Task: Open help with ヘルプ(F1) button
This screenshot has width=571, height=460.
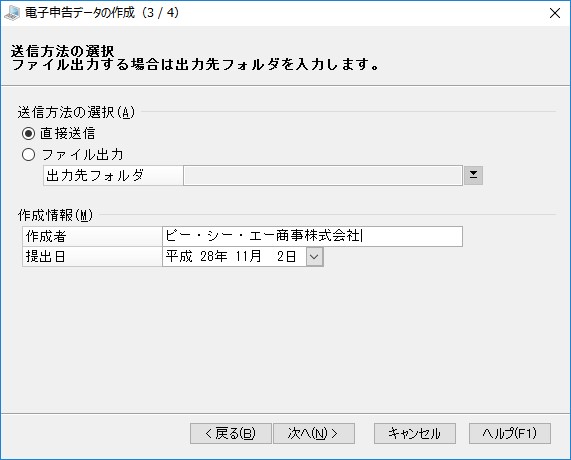Action: click(x=510, y=433)
